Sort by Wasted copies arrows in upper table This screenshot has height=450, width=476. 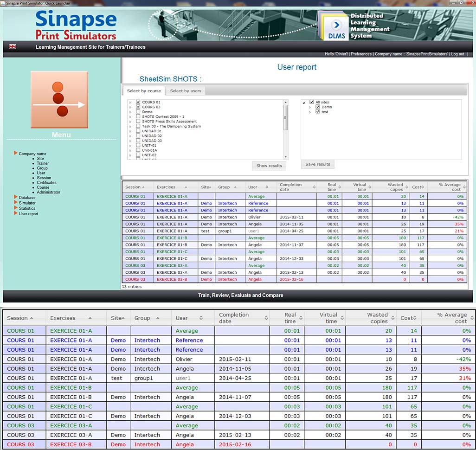tap(406, 187)
